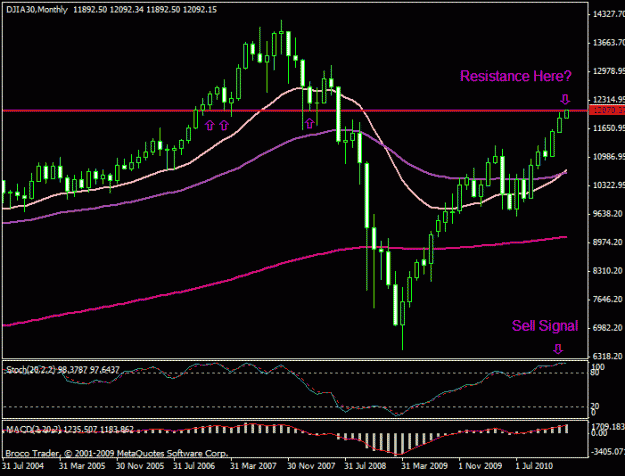Select the red horizontal resistance line
Screen dimensions: 625x476
point(295,110)
